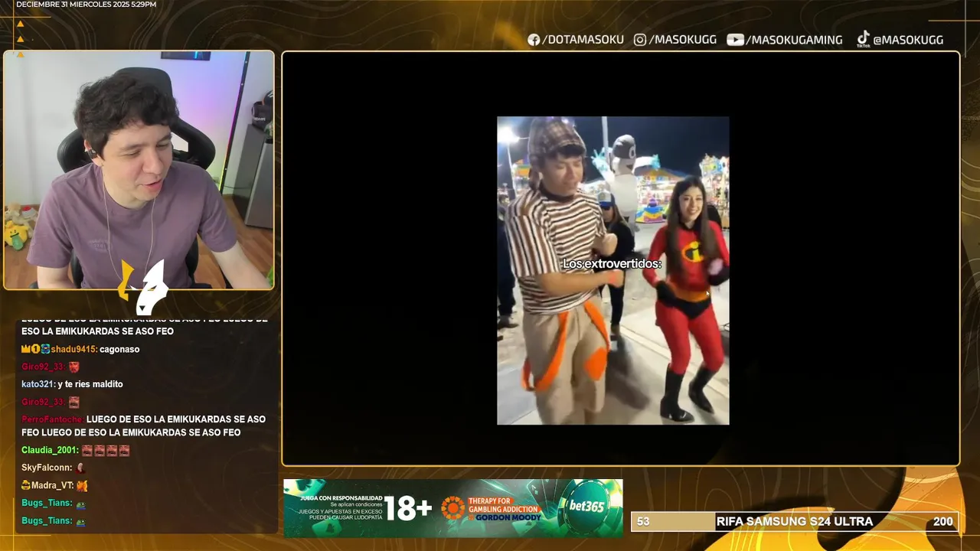
Task: Click the 'Therapy for Gambling Addiction' banner text
Action: coord(505,504)
